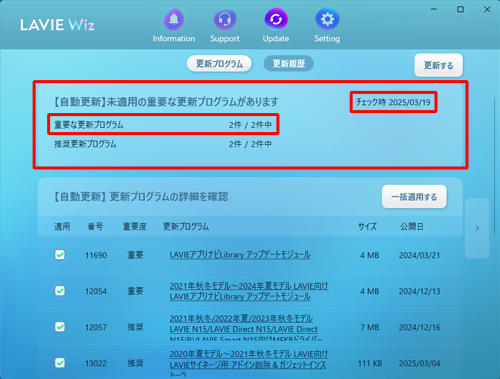Viewport: 500px width, 379px height.
Task: Click the チェック時 2025/03/19 date text
Action: coord(393,102)
